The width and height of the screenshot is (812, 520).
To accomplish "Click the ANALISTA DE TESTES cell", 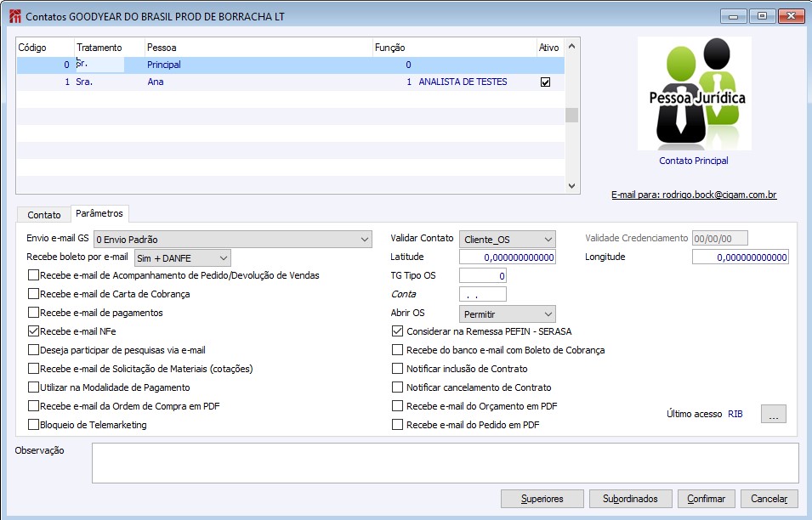I will (463, 82).
